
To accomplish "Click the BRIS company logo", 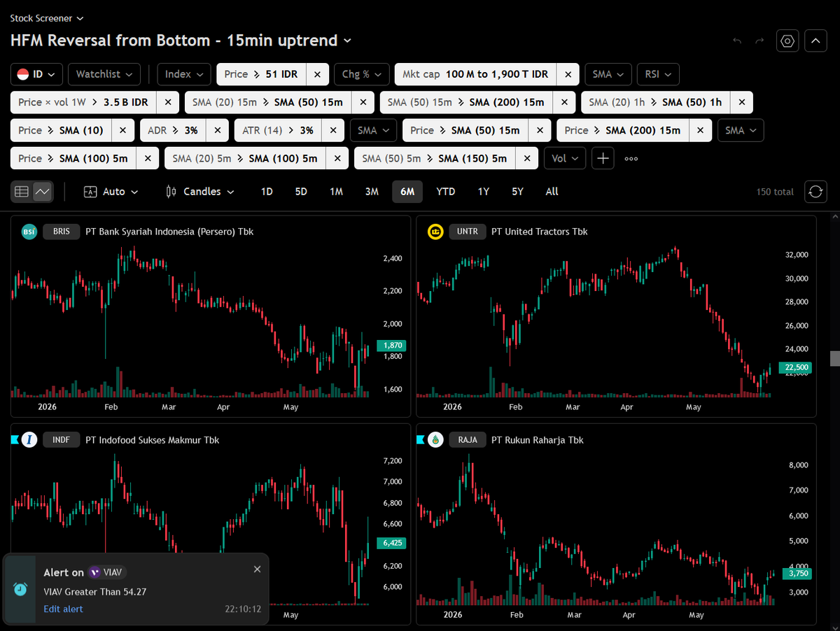I will (x=29, y=232).
